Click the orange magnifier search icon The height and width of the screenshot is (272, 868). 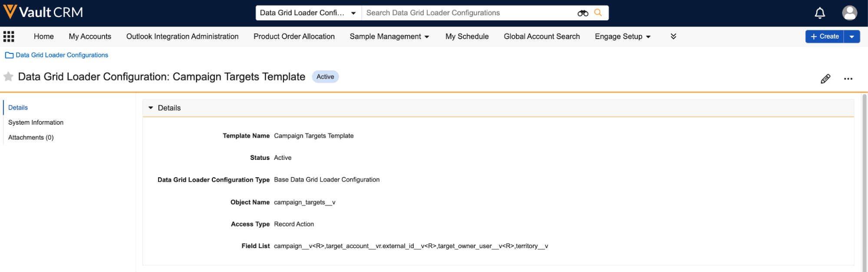(x=598, y=13)
